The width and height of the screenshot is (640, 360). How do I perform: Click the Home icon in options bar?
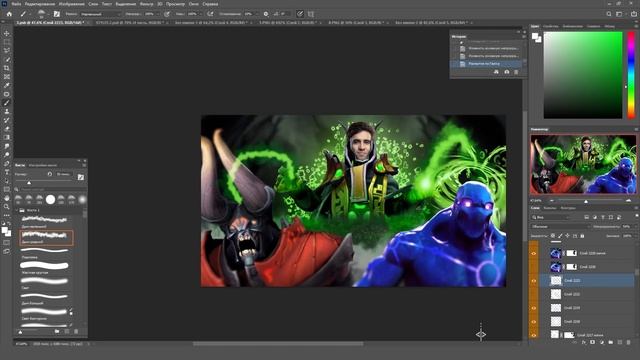tap(9, 14)
